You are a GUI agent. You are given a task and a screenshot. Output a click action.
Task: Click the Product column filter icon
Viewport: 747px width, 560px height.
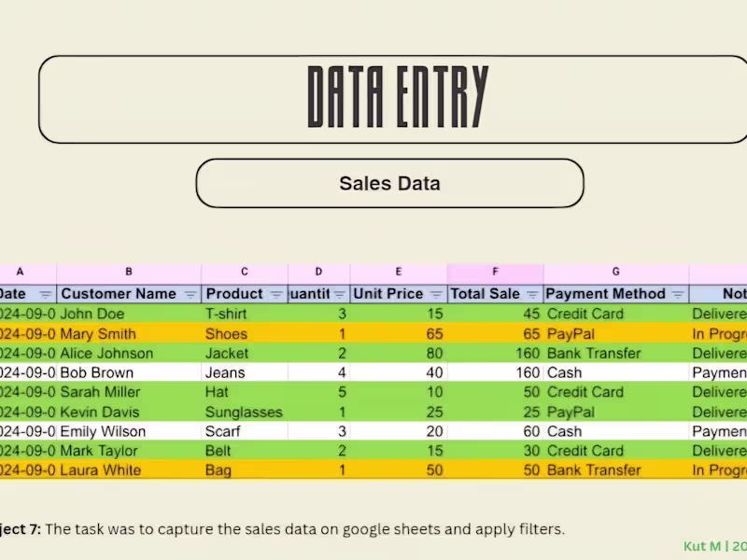275,294
